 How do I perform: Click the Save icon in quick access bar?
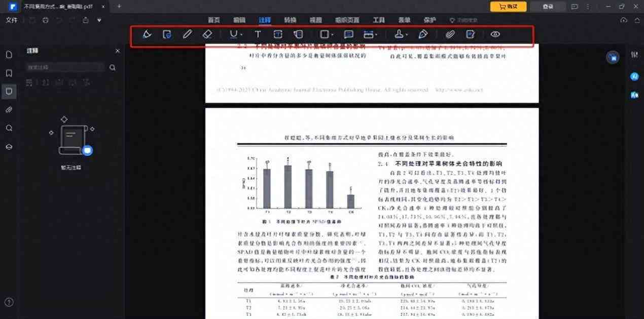point(32,20)
